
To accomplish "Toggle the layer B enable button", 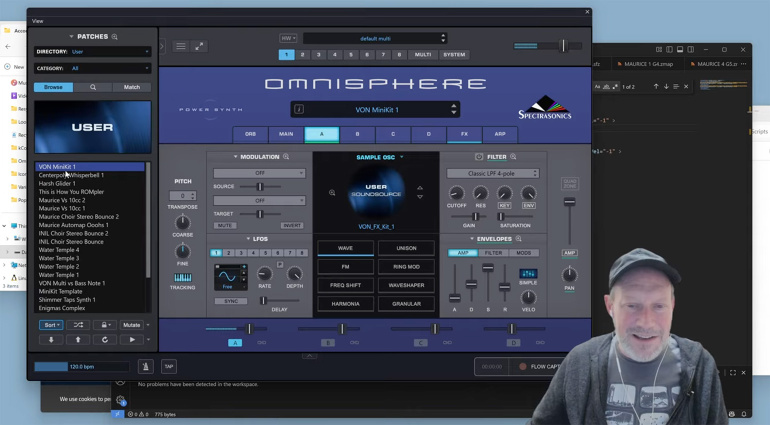I will click(x=328, y=342).
